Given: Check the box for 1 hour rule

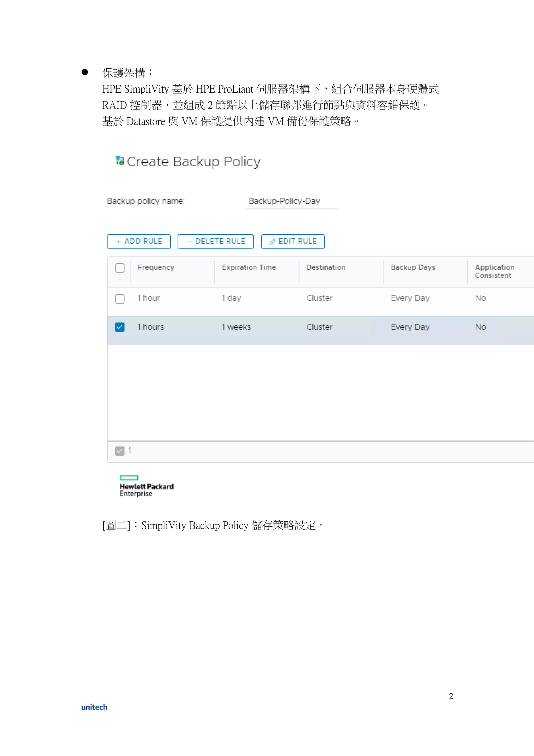Looking at the screenshot, I should tap(120, 299).
